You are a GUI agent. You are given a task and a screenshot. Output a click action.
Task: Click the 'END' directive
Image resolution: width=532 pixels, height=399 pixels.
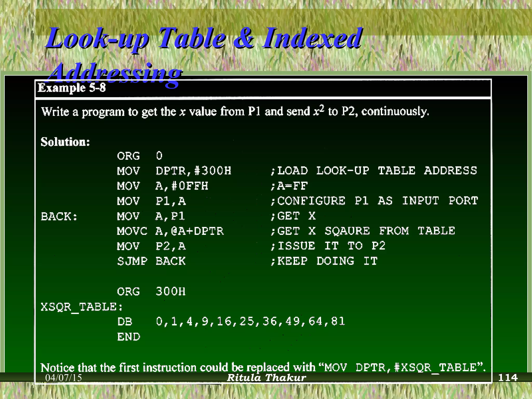pyautogui.click(x=129, y=337)
